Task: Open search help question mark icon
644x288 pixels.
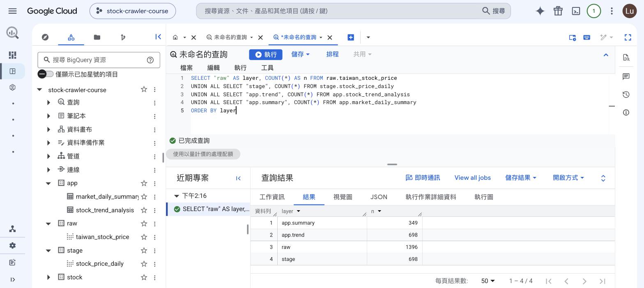Action: (x=150, y=60)
